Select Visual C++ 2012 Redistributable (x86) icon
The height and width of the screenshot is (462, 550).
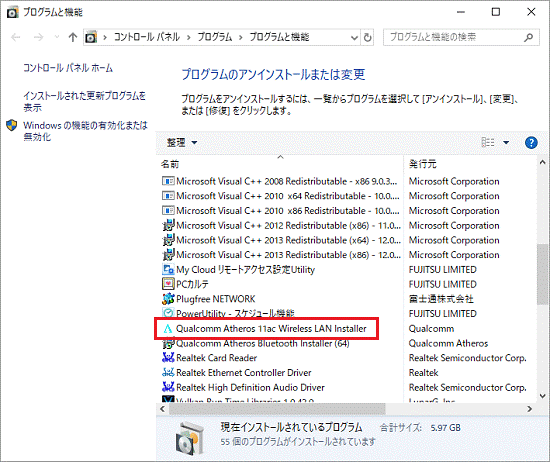pyautogui.click(x=168, y=225)
